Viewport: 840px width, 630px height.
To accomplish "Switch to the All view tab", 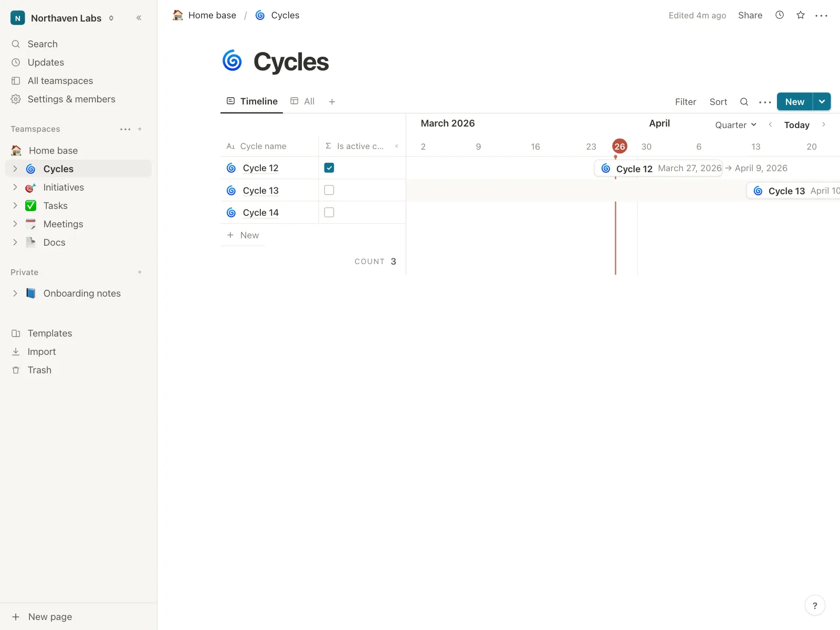I will 302,101.
